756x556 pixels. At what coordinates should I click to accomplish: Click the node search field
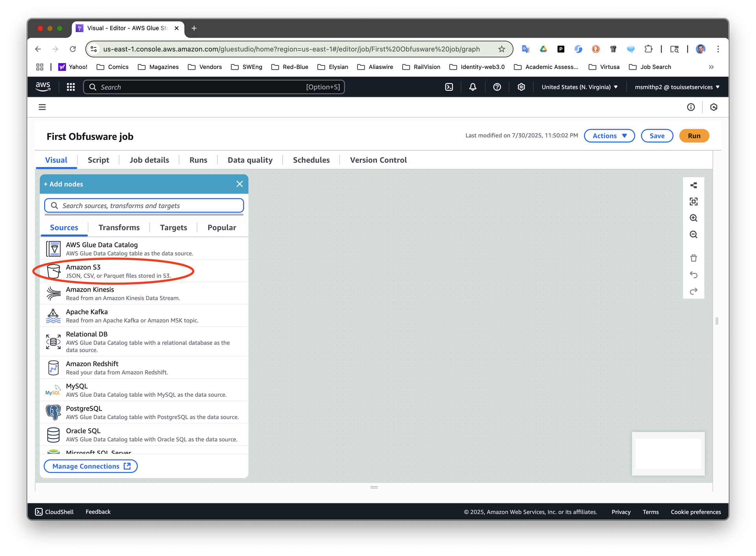144,206
